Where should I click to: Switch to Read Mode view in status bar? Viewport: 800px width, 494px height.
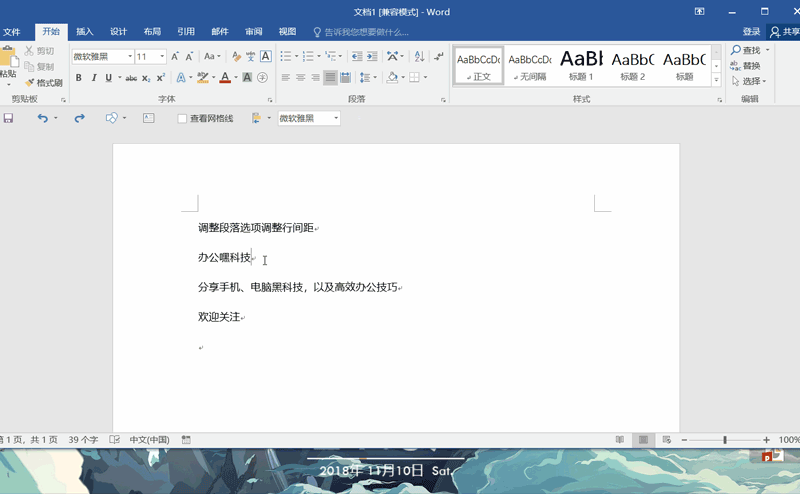(x=620, y=440)
